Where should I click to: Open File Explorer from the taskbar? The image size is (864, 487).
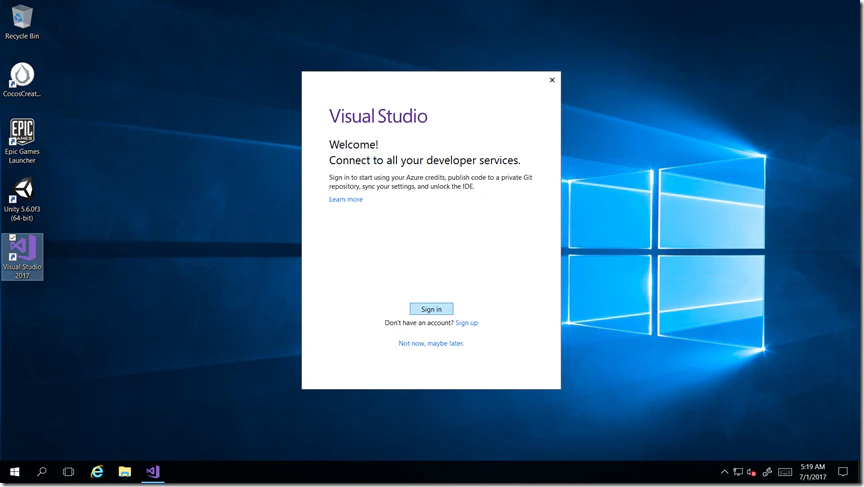click(x=125, y=471)
